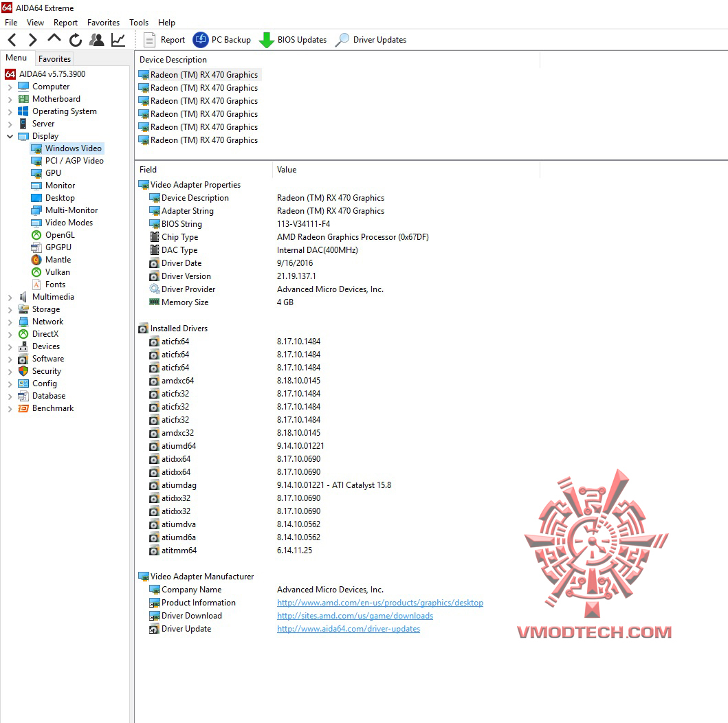Click the OpenGL icon in the tree
728x723 pixels.
36,235
